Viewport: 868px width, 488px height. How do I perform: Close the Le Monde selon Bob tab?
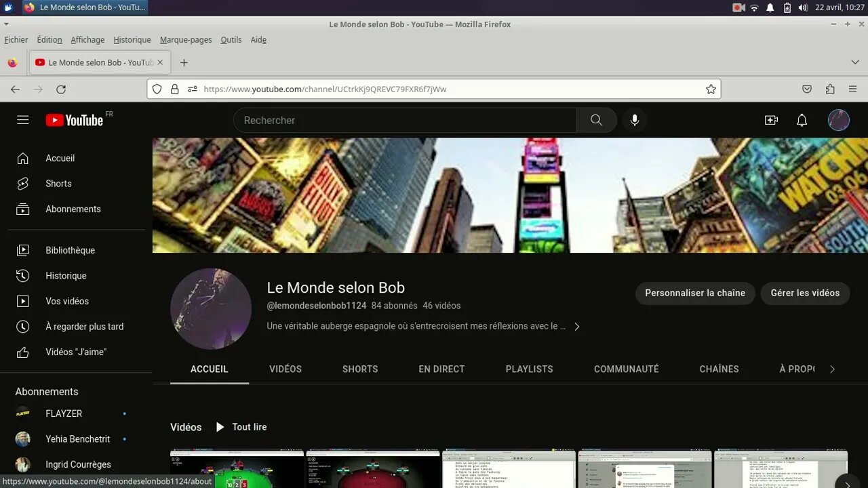[x=160, y=62]
